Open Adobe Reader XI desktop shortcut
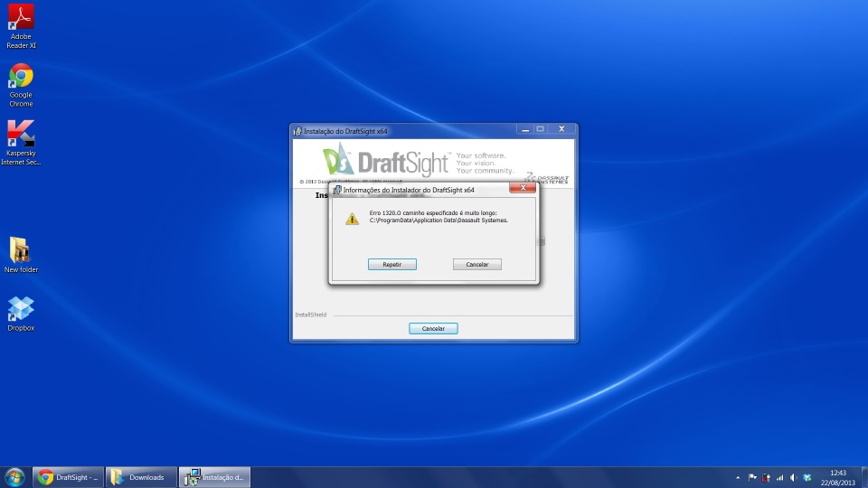 (21, 26)
